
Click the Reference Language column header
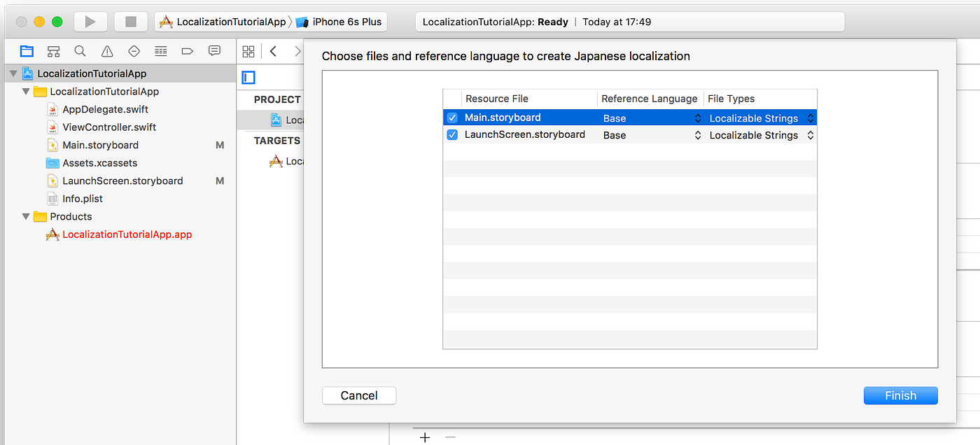point(650,99)
